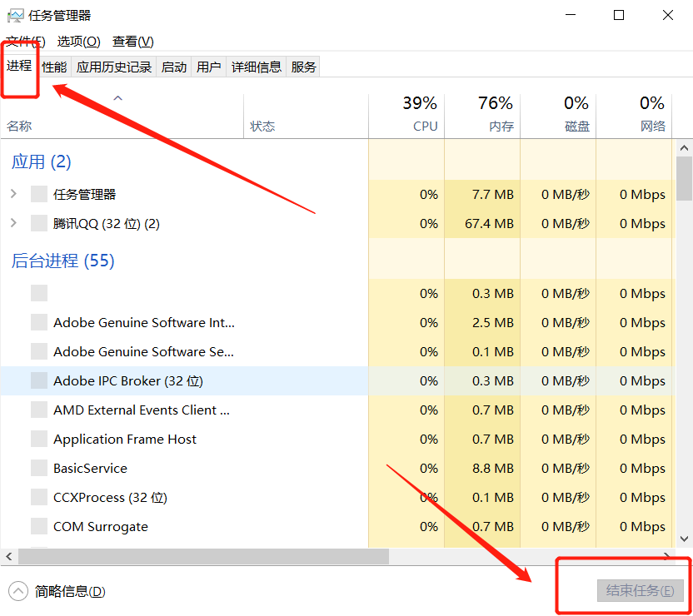The width and height of the screenshot is (693, 616).
Task: Switch to the 用户 tab
Action: tap(208, 67)
